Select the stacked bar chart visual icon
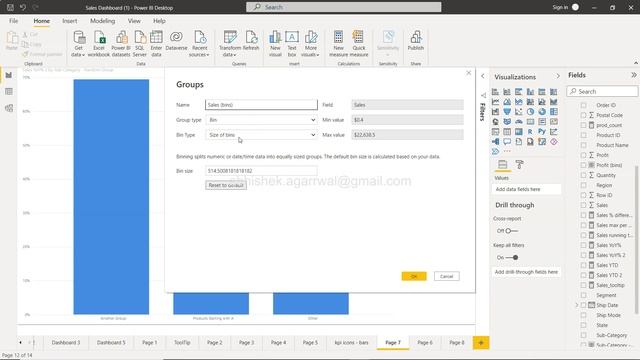This screenshot has height=360, width=640. pyautogui.click(x=495, y=92)
